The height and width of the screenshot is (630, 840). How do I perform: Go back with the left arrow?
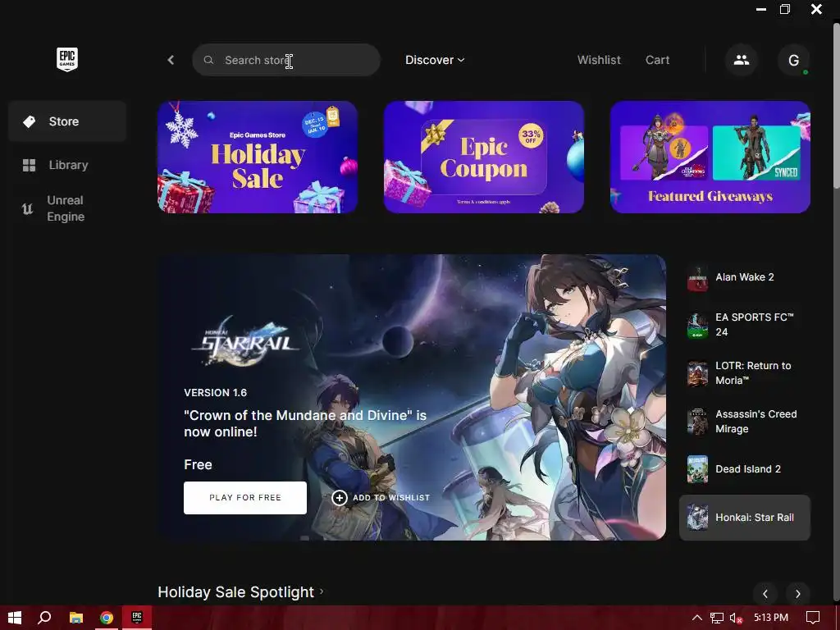click(x=171, y=60)
